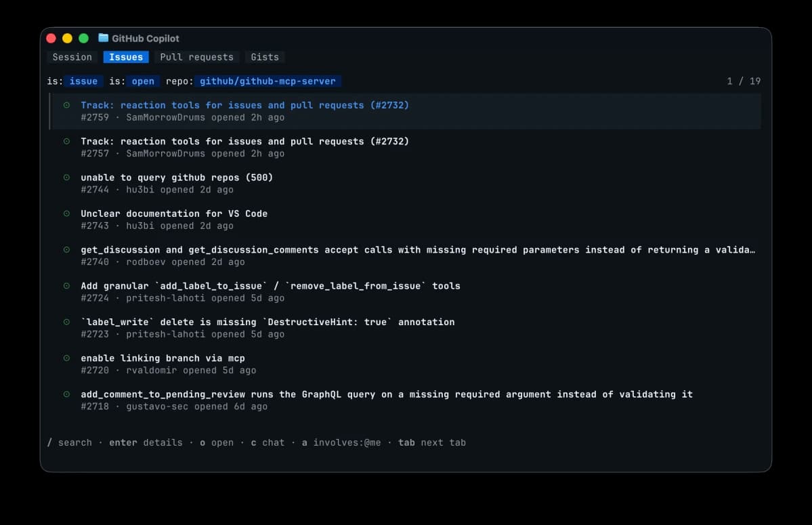The image size is (812, 525).
Task: Click the open-issue icon for issue #2759
Action: [67, 105]
